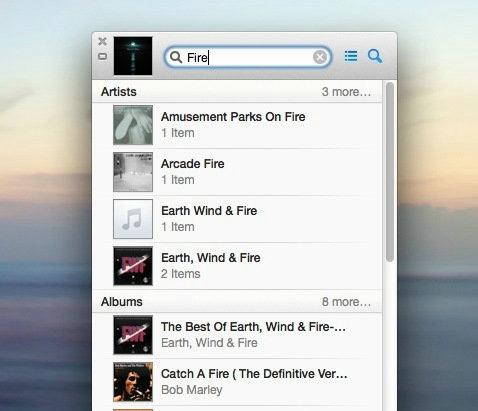Image resolution: width=478 pixels, height=411 pixels.
Task: Show 3 more artists
Action: click(346, 92)
